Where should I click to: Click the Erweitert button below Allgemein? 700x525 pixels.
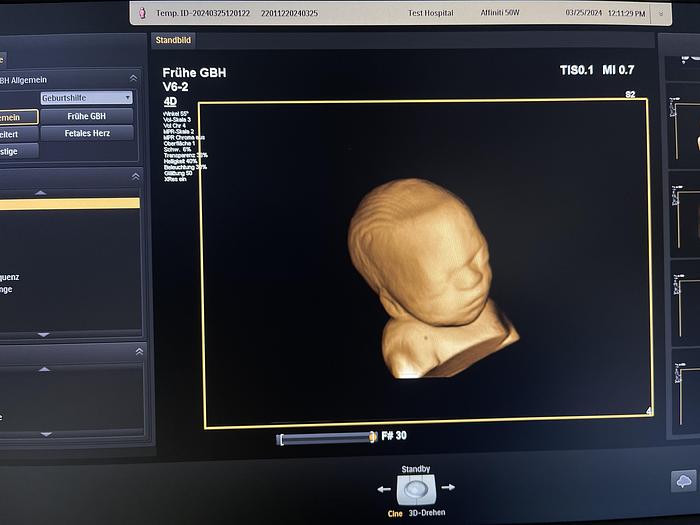(19, 134)
